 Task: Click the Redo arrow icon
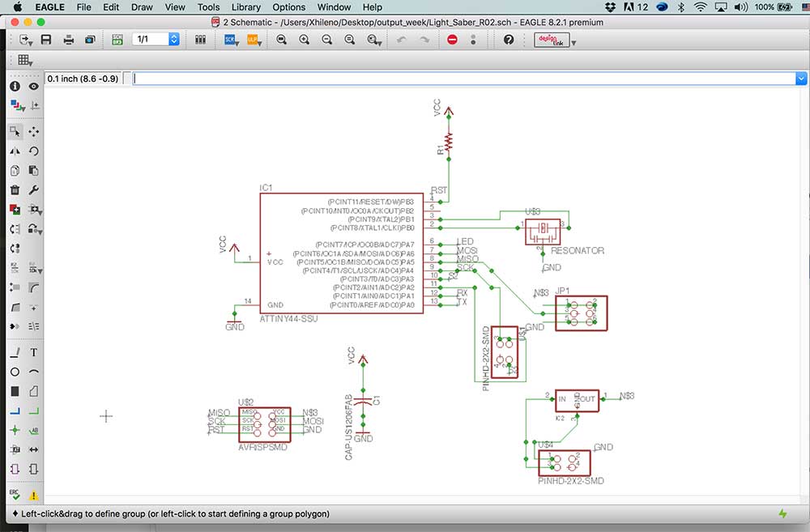click(424, 40)
